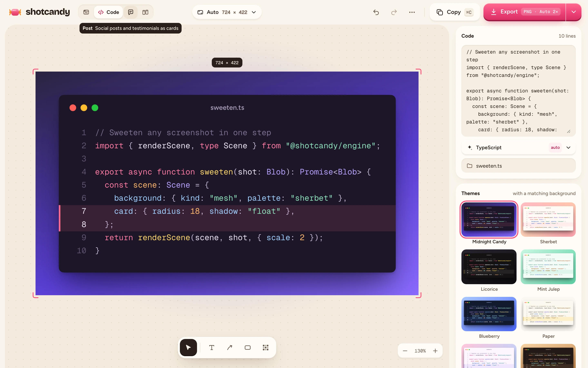This screenshot has height=368, width=588.
Task: Choose the Licorice theme
Action: pos(489,267)
